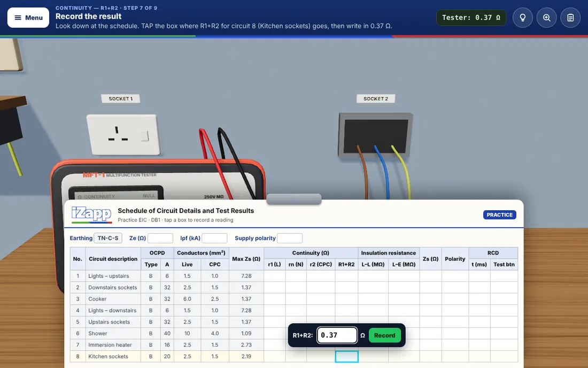
Task: Click the iZapp logo
Action: pyautogui.click(x=91, y=214)
